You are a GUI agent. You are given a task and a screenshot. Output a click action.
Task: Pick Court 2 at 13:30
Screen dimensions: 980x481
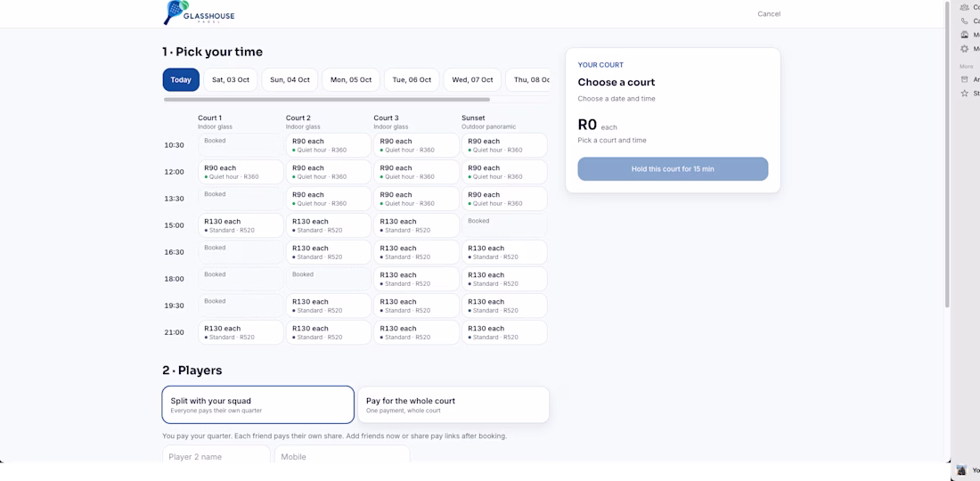[x=329, y=199]
